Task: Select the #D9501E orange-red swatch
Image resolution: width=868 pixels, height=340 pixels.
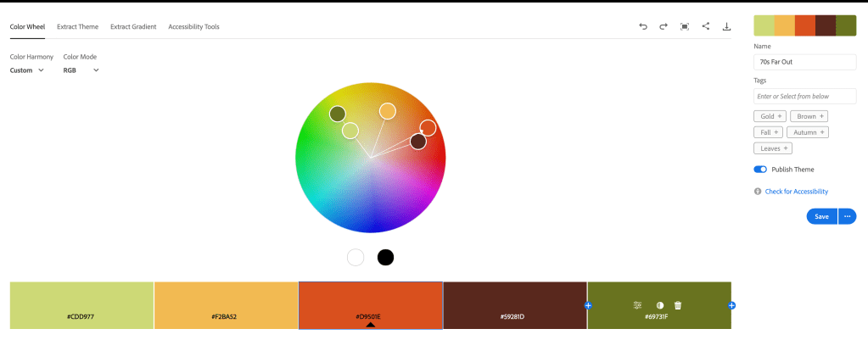Action: coord(370,305)
